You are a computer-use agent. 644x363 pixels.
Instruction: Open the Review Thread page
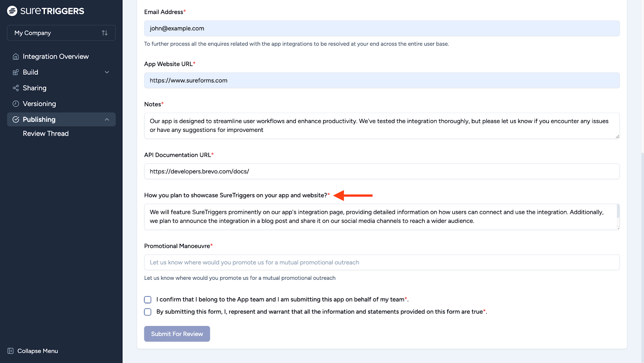[45, 133]
